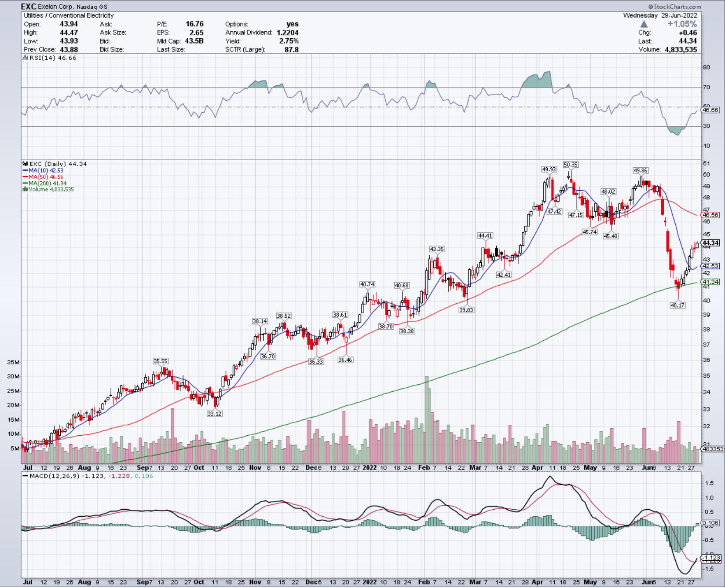Click the 39.83 low price label

466,310
